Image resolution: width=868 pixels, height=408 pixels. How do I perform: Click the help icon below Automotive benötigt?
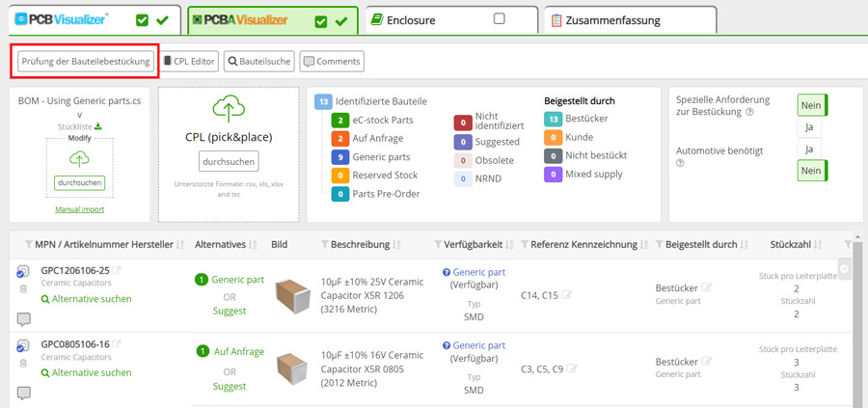(680, 163)
